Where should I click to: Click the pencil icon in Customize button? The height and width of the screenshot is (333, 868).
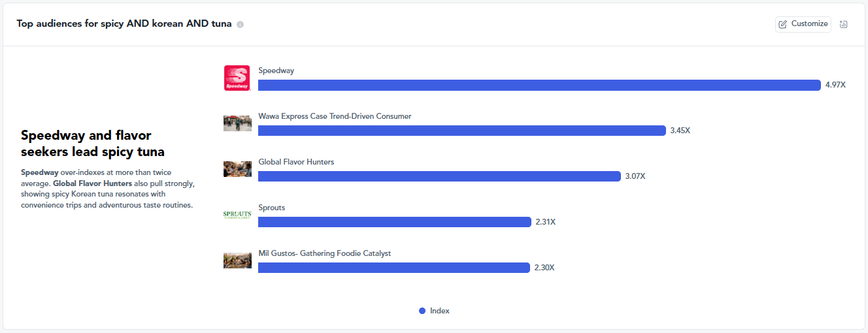pos(783,24)
